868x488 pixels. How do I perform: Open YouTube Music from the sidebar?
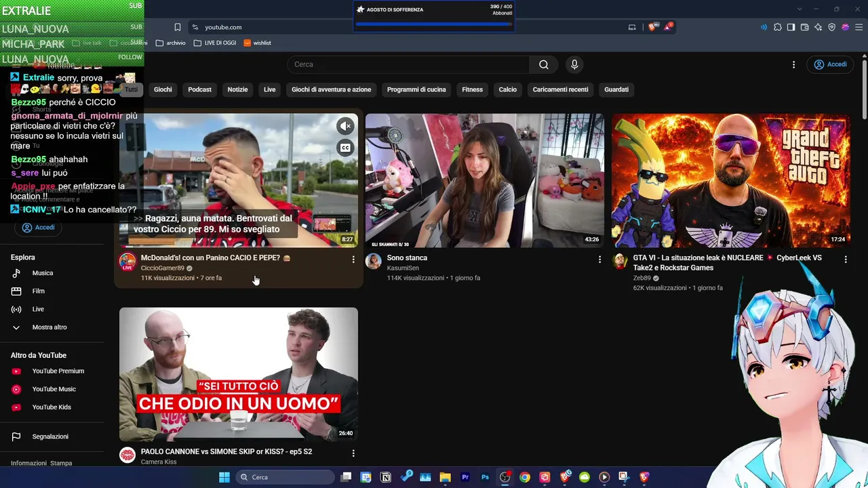point(52,389)
